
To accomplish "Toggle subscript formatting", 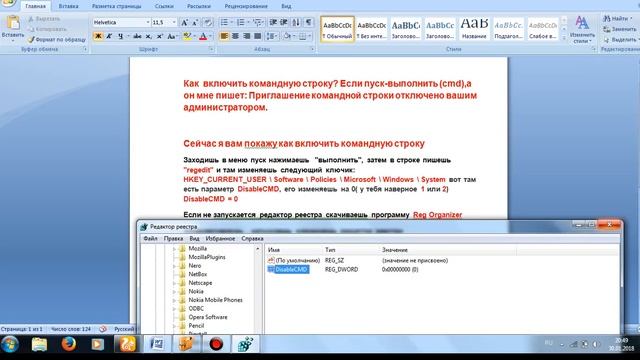I will click(149, 36).
